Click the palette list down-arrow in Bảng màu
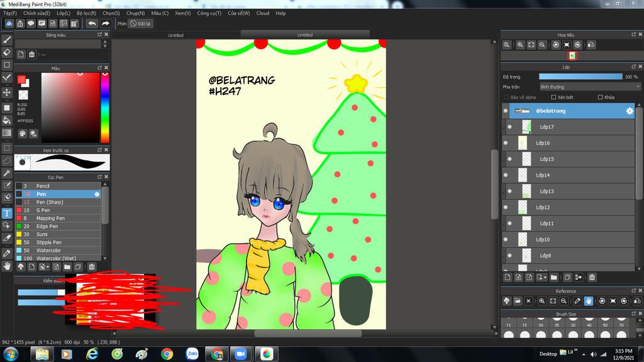Image resolution: width=644 pixels, height=362 pixels. 105,45
